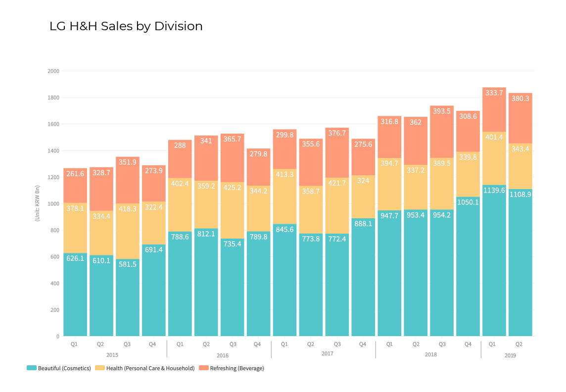The image size is (566, 392).
Task: Click the chart title LG H&H Sales by Division
Action: coord(126,26)
